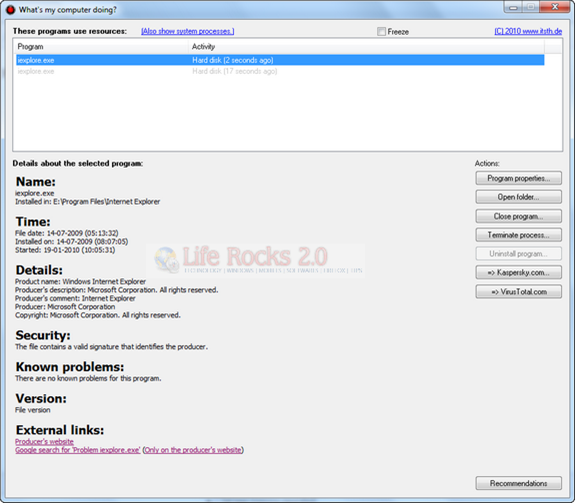Viewport: 575px width, 503px height.
Task: Click the red app icon in title bar
Action: click(x=10, y=10)
